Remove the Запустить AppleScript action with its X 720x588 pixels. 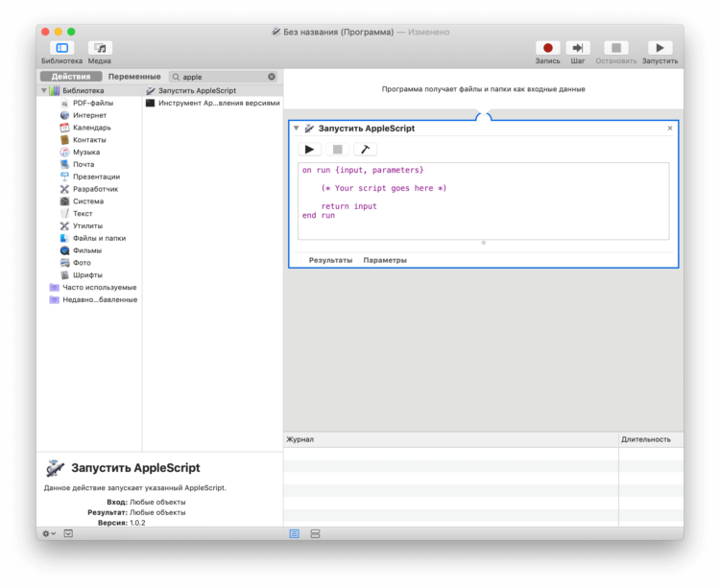point(670,129)
